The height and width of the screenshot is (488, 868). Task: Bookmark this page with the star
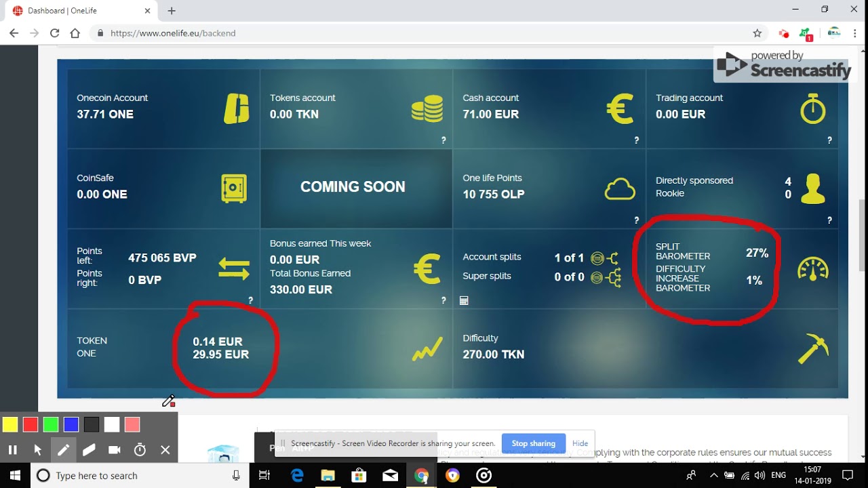757,33
